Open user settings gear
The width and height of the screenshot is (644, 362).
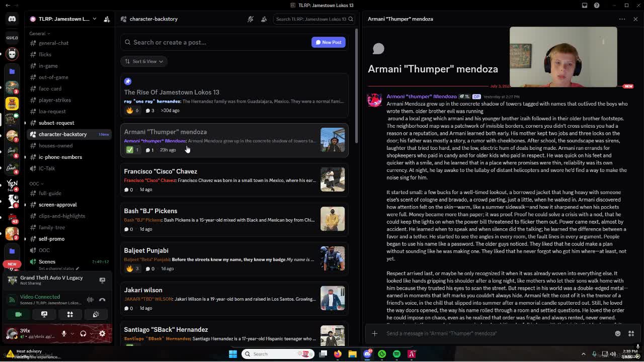(102, 333)
